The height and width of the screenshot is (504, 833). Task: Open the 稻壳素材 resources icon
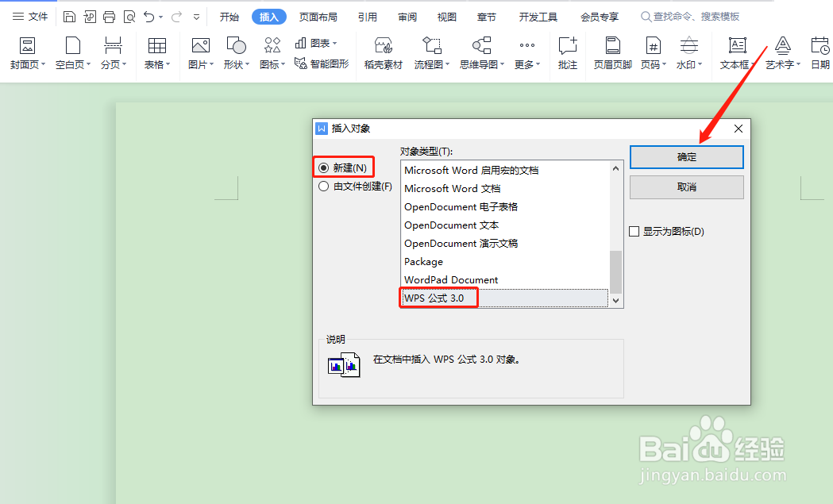tap(384, 46)
